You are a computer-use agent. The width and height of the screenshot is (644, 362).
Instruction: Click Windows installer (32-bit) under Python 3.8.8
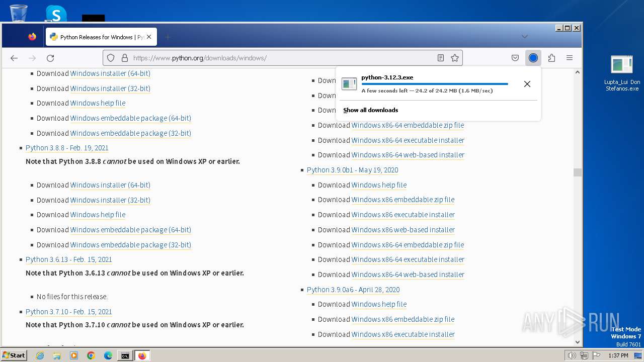[110, 200]
